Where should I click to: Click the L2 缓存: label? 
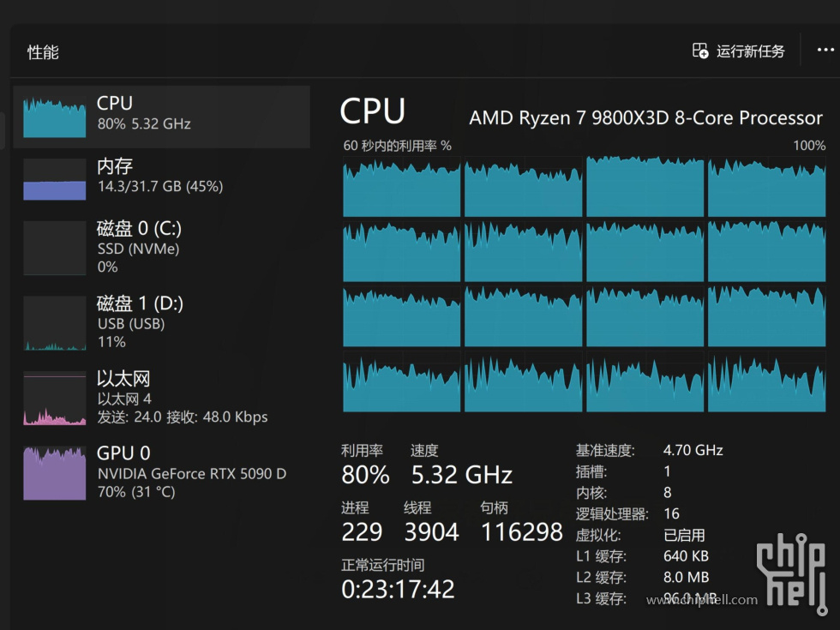(x=601, y=578)
